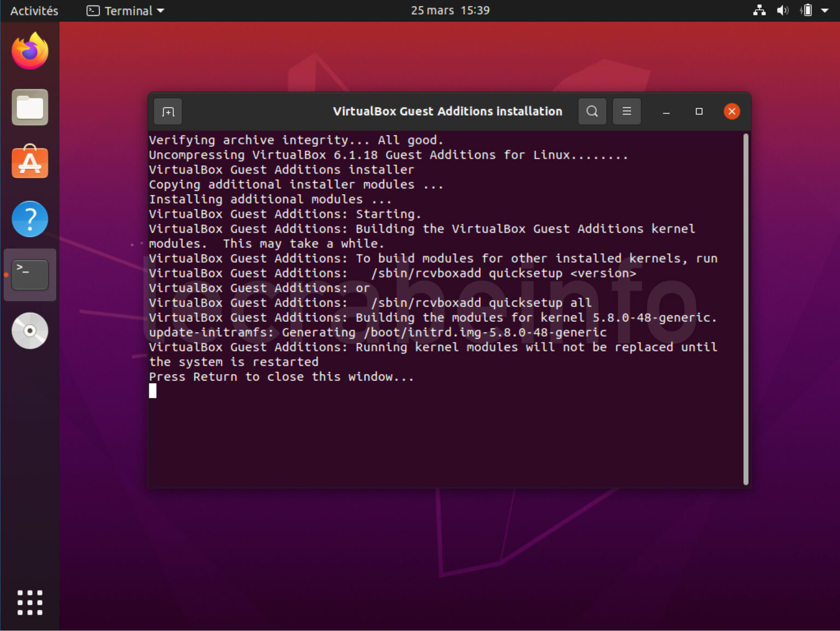Click the 'the system is restarted' line
This screenshot has width=840, height=631.
point(234,362)
